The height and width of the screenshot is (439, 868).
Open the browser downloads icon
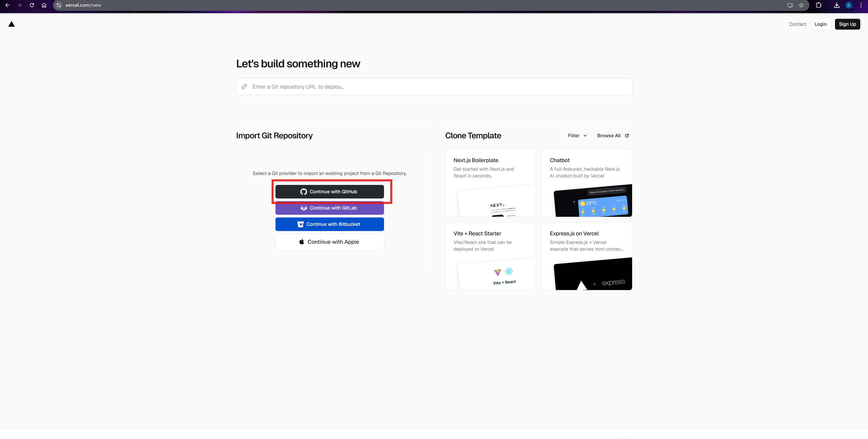(836, 5)
